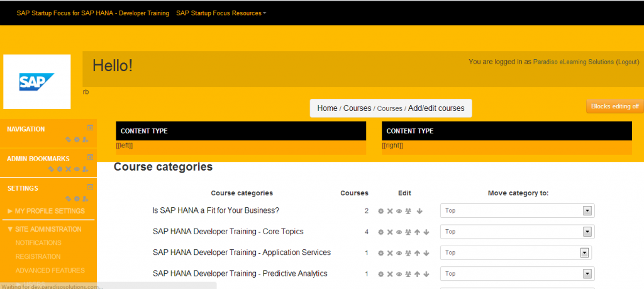Assign roles in Settings block
Viewport: 644px width, 289px height.
coord(85,199)
